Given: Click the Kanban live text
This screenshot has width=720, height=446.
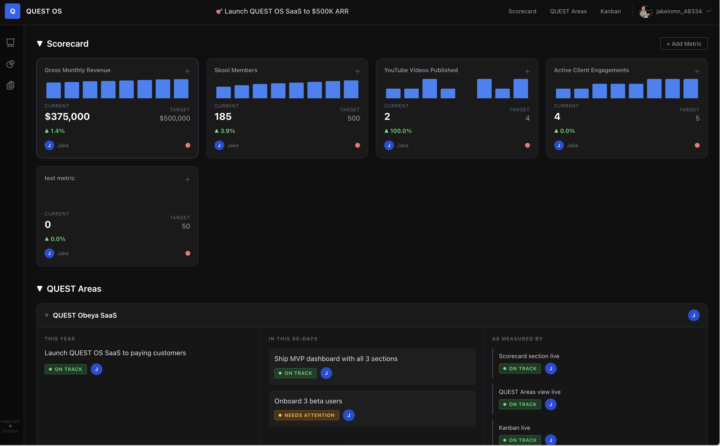Looking at the screenshot, I should [514, 428].
